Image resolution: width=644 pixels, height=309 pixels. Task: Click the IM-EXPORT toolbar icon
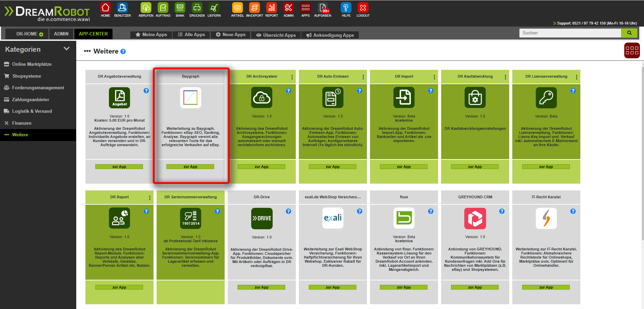(x=254, y=7)
